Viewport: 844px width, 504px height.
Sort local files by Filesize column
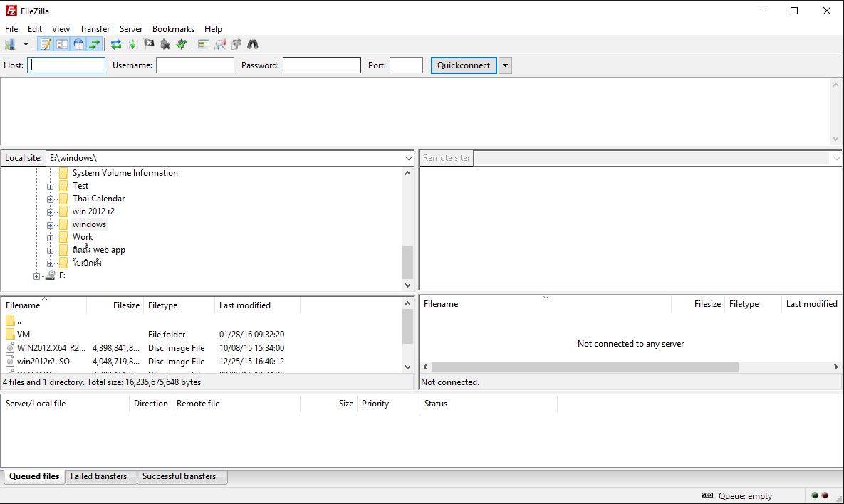click(115, 305)
